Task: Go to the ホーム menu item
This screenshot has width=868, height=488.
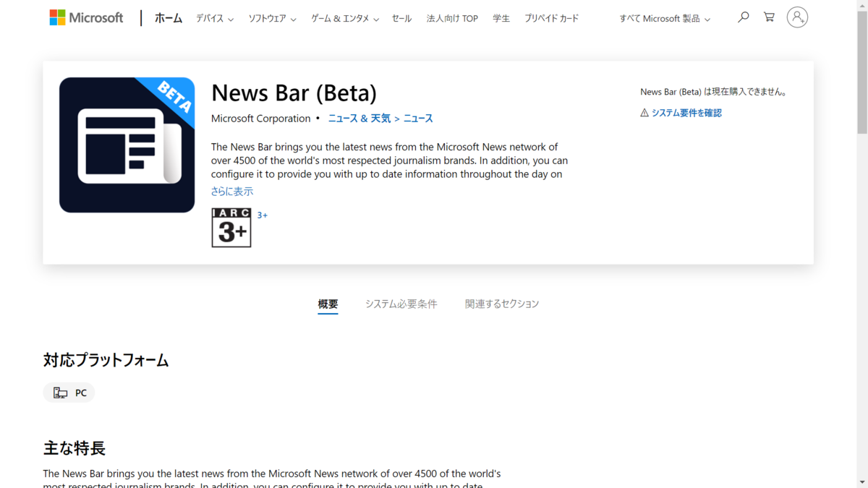Action: [x=169, y=19]
